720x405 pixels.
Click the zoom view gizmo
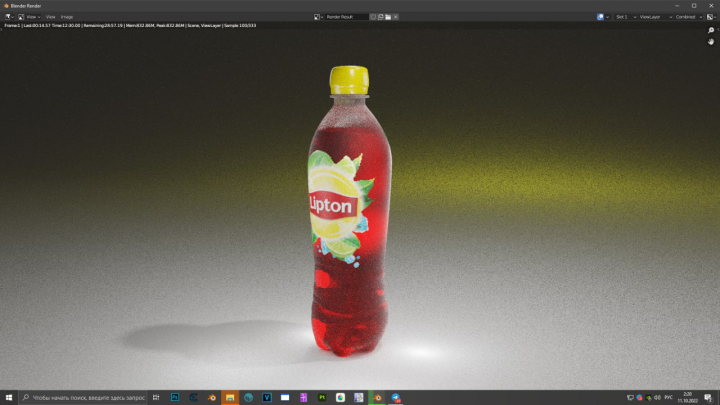pyautogui.click(x=711, y=30)
